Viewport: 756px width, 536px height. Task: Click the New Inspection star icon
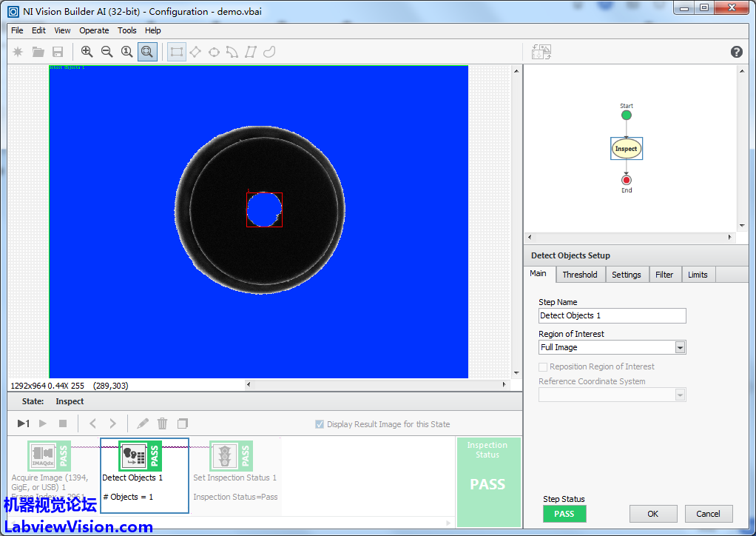18,52
